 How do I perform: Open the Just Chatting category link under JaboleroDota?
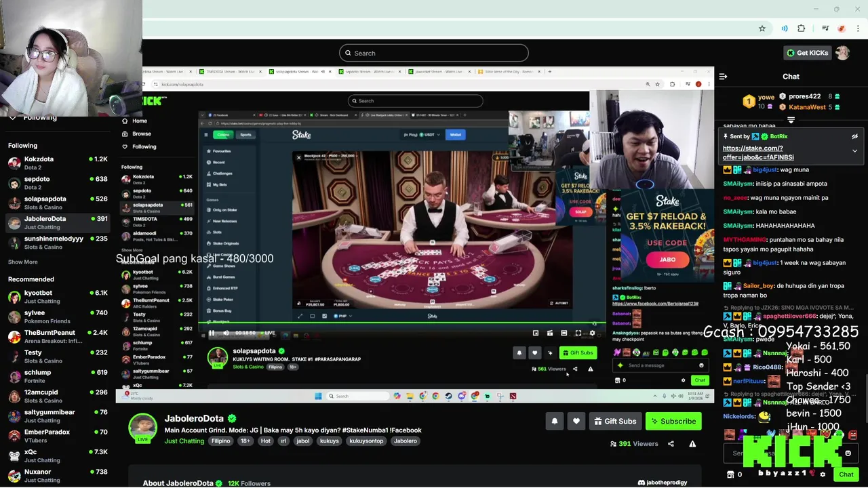184,441
